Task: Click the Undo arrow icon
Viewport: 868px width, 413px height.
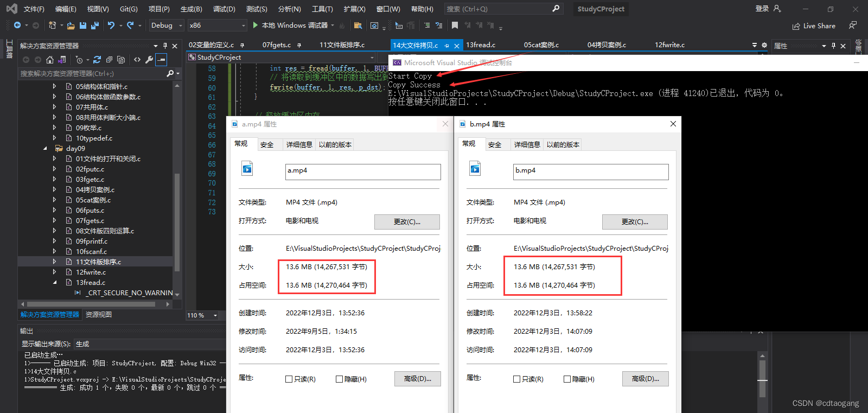Action: pyautogui.click(x=111, y=26)
